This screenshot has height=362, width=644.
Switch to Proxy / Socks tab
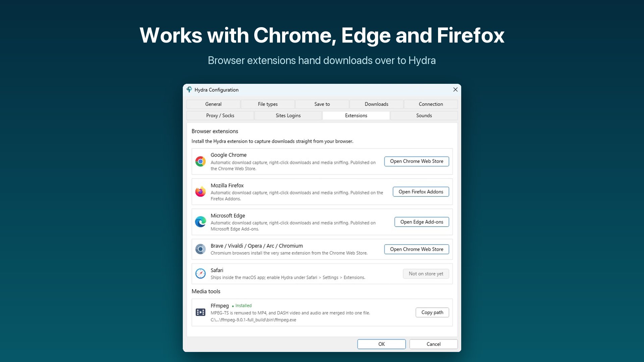[220, 116]
